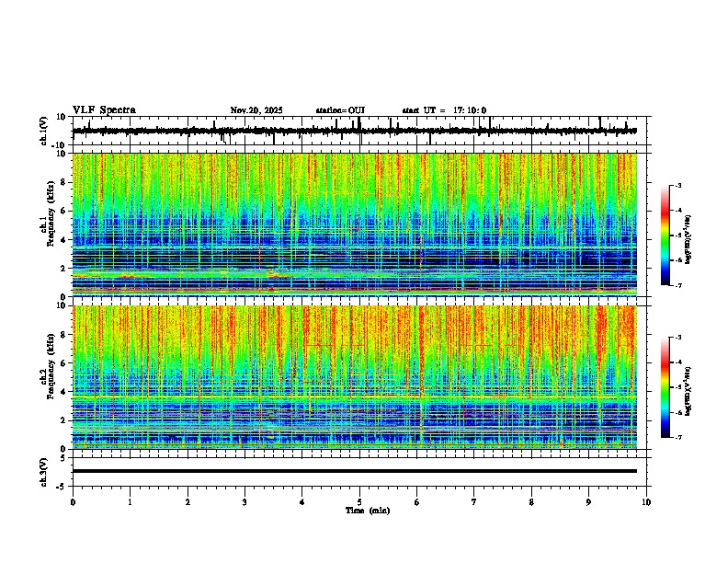The height and width of the screenshot is (563, 728).
Task: Click the "-4" tick on ch.2 colorbar
Action: coord(677,362)
